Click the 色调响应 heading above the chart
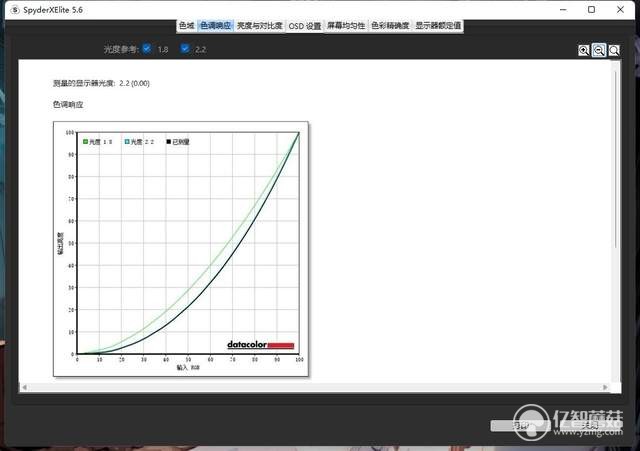This screenshot has width=640, height=451. [x=68, y=104]
